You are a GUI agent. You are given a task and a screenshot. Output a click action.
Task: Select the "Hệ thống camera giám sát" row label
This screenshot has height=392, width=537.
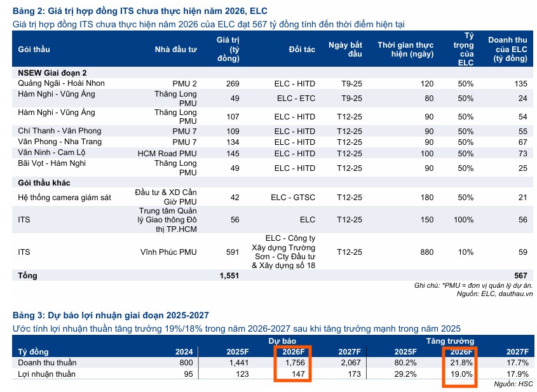pos(64,198)
